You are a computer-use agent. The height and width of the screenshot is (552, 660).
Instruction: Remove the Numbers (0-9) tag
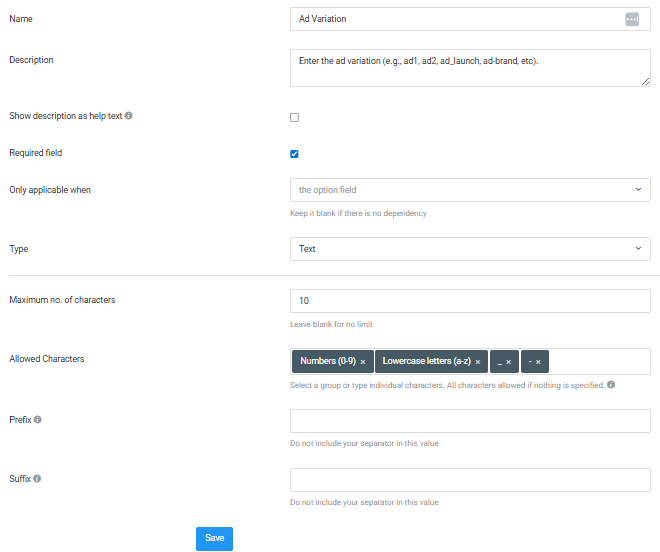(363, 362)
